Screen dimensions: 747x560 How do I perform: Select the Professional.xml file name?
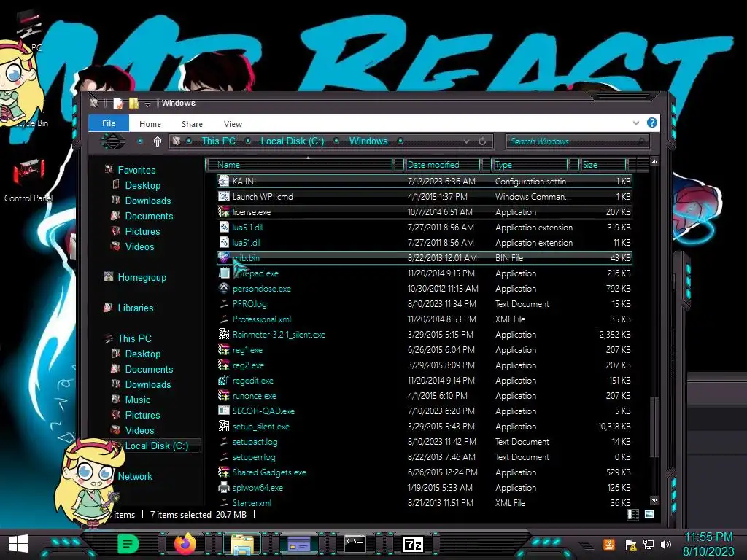262,319
